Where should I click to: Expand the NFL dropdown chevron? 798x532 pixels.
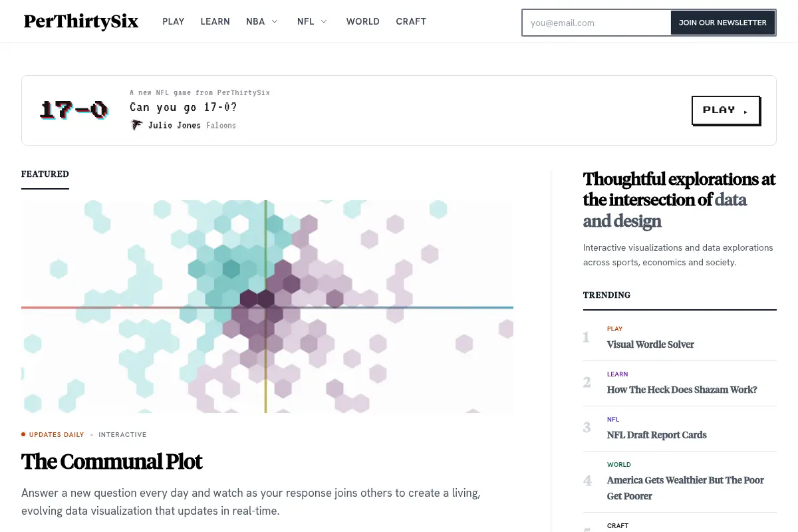tap(324, 21)
